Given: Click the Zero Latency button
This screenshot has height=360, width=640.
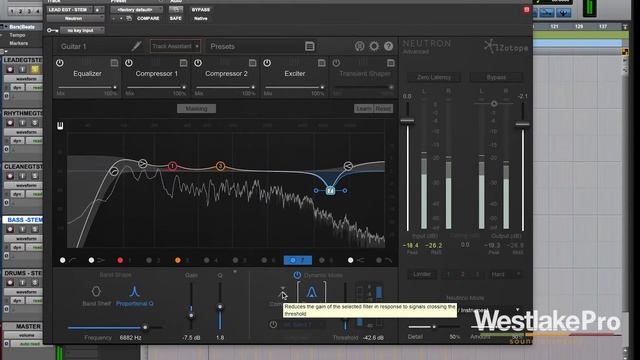Looking at the screenshot, I should 434,77.
